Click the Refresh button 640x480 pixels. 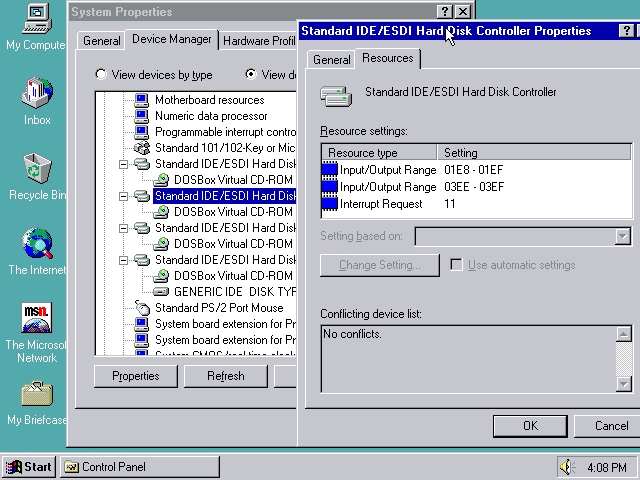tap(225, 376)
